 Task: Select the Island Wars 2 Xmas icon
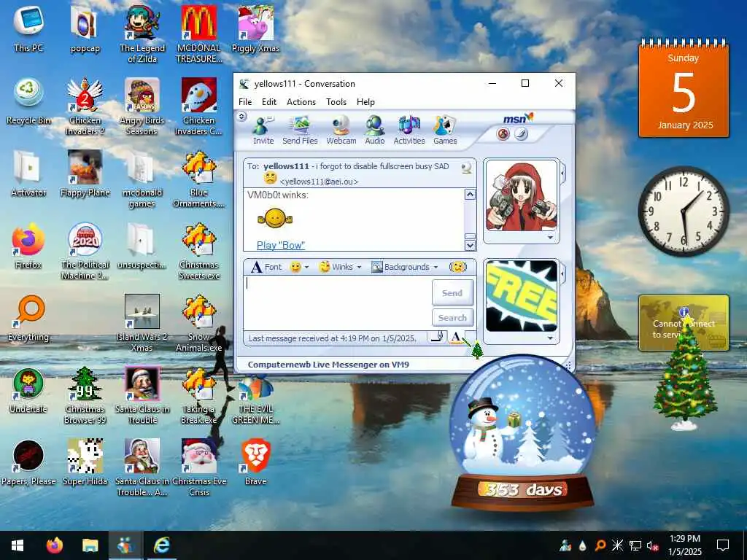[x=142, y=323]
